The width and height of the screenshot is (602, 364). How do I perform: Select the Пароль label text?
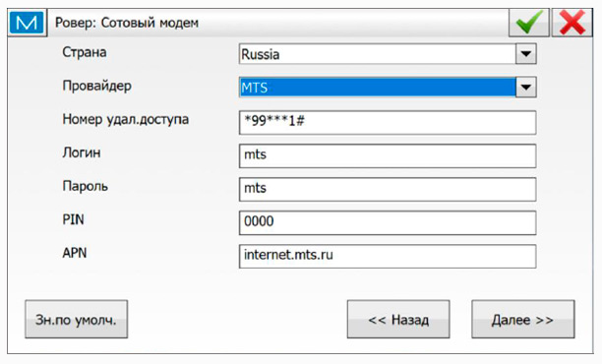coord(85,186)
